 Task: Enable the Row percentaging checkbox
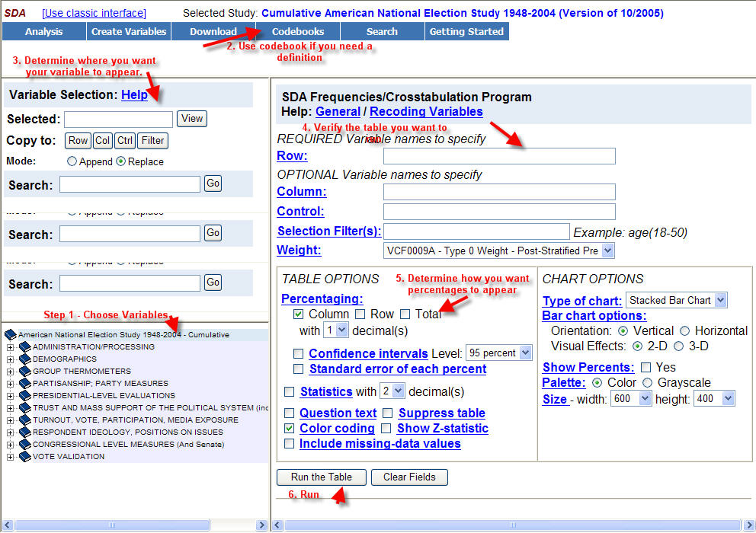(360, 314)
